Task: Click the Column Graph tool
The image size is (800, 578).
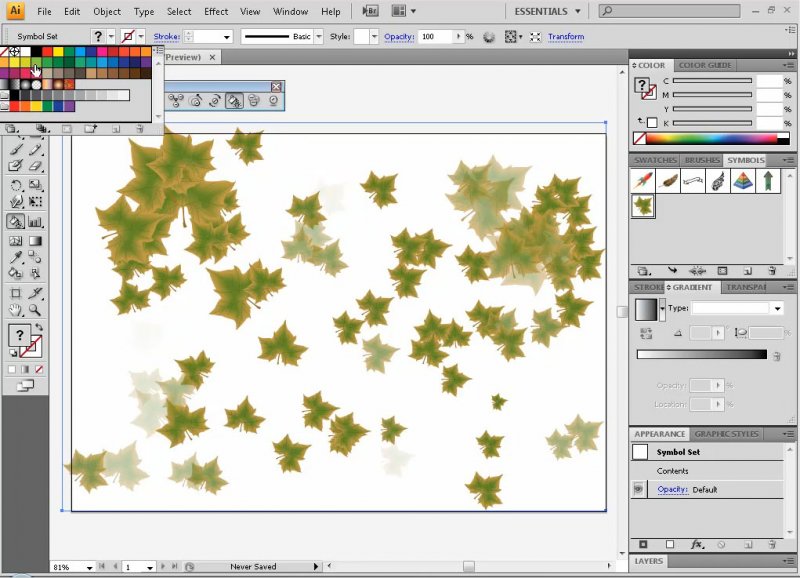Action: pos(36,221)
